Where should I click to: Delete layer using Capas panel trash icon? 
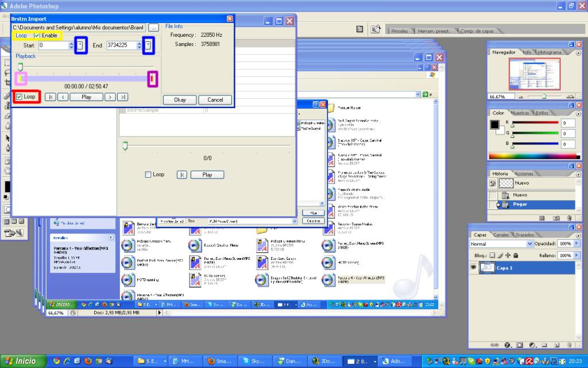568,345
